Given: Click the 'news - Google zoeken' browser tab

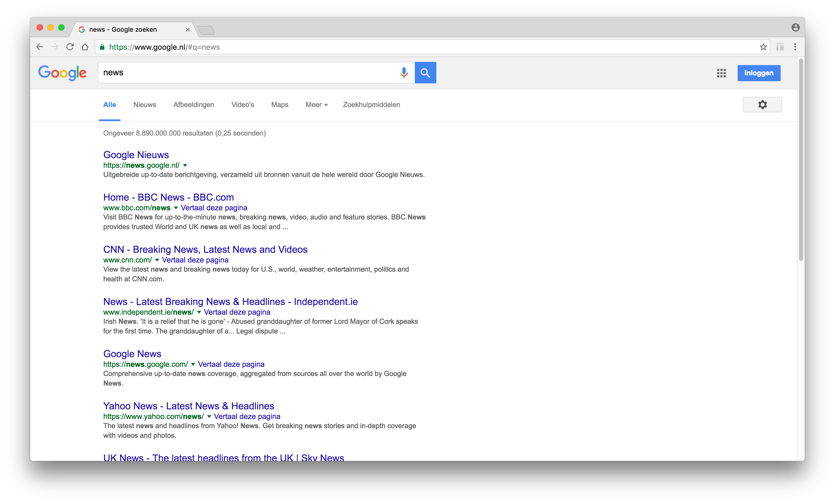Looking at the screenshot, I should click(134, 30).
